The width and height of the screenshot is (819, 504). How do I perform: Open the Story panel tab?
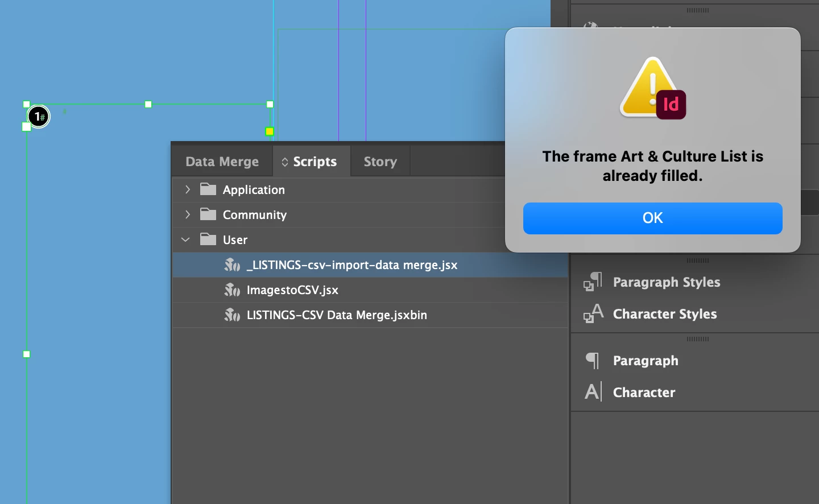tap(380, 162)
